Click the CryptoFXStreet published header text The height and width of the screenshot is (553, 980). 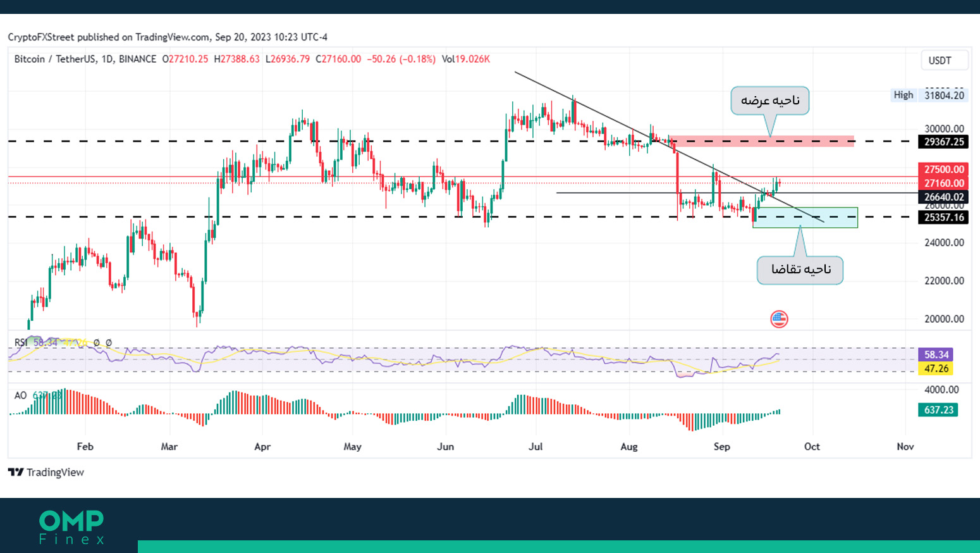click(x=168, y=37)
